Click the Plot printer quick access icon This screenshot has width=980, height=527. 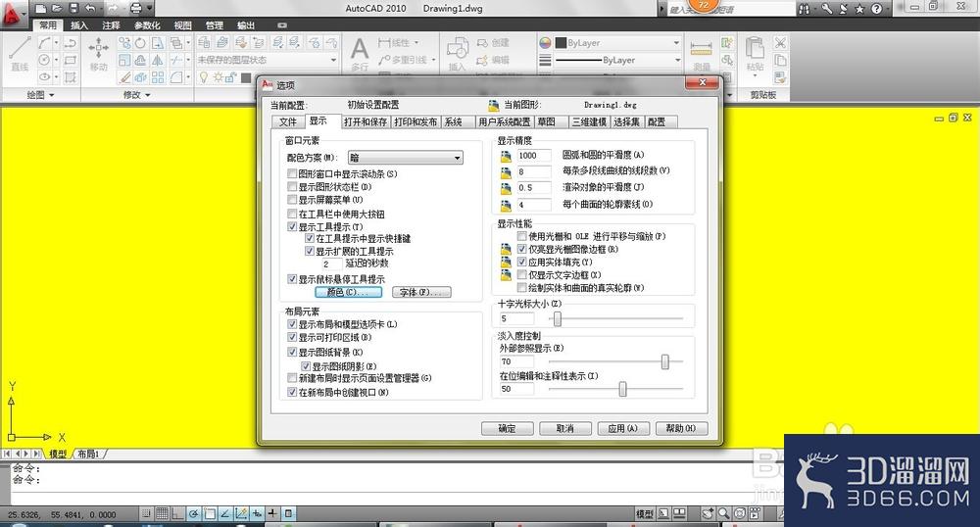click(x=135, y=9)
